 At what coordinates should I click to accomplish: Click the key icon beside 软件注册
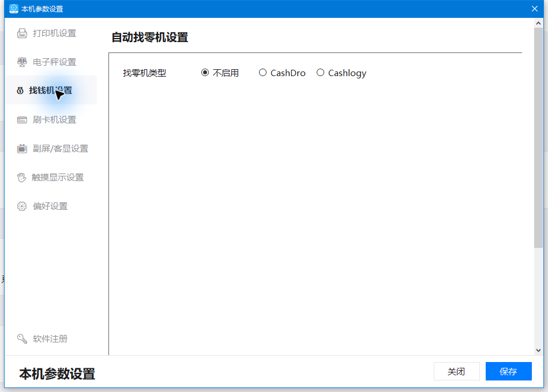22,338
